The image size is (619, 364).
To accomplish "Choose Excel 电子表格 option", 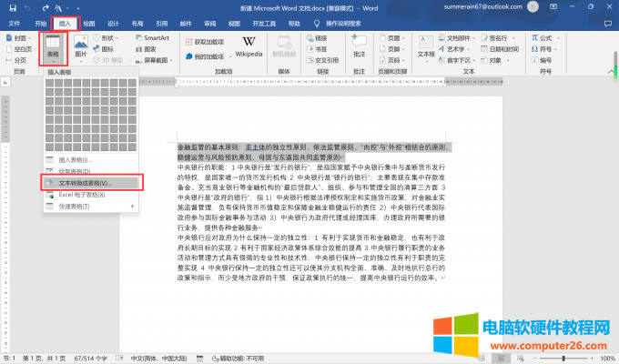I will coord(86,195).
